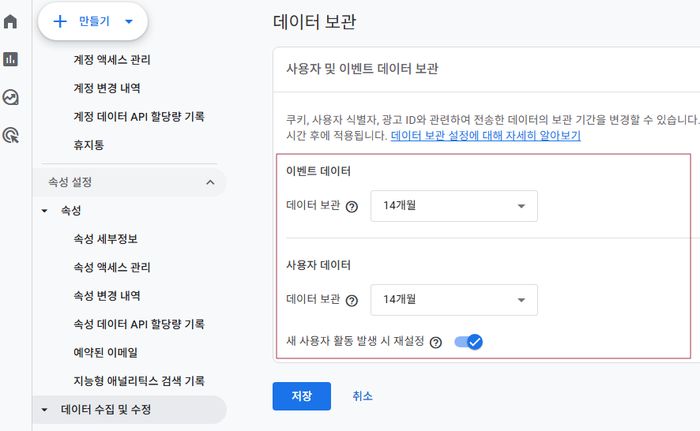
Task: Select 휴지통 in account settings list
Action: coord(88,145)
